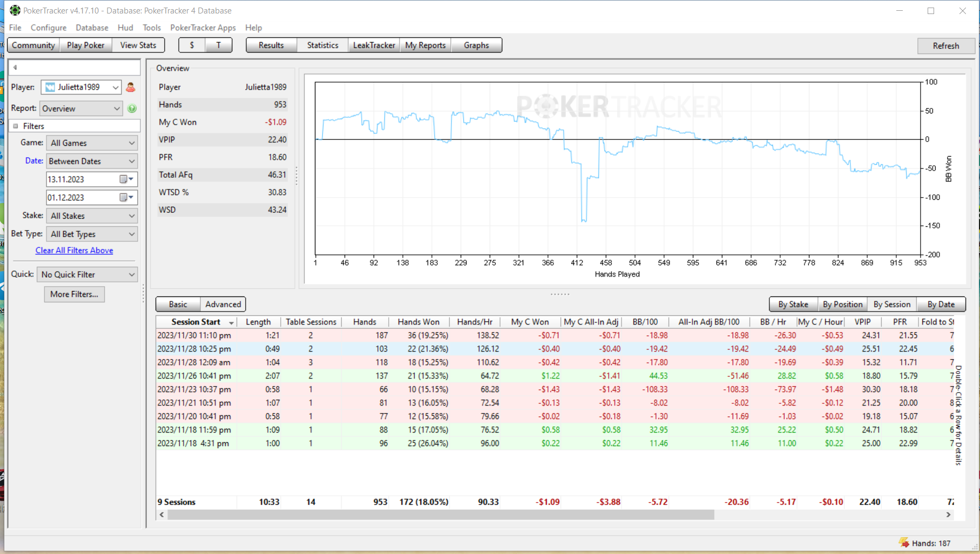Group results By Session
Screen dimensions: 980x554
tap(892, 305)
